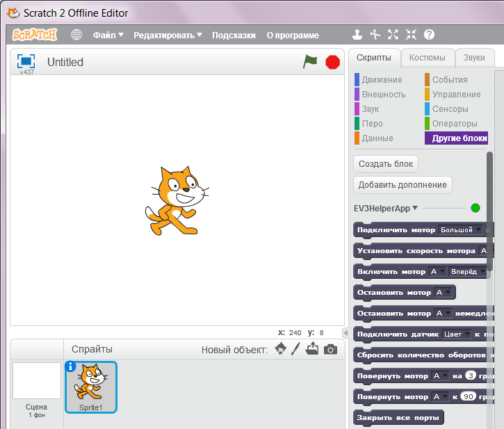Screen dimensions: 504x429
Task: Open sensor type dropdown showing Цвет
Action: coord(457,334)
